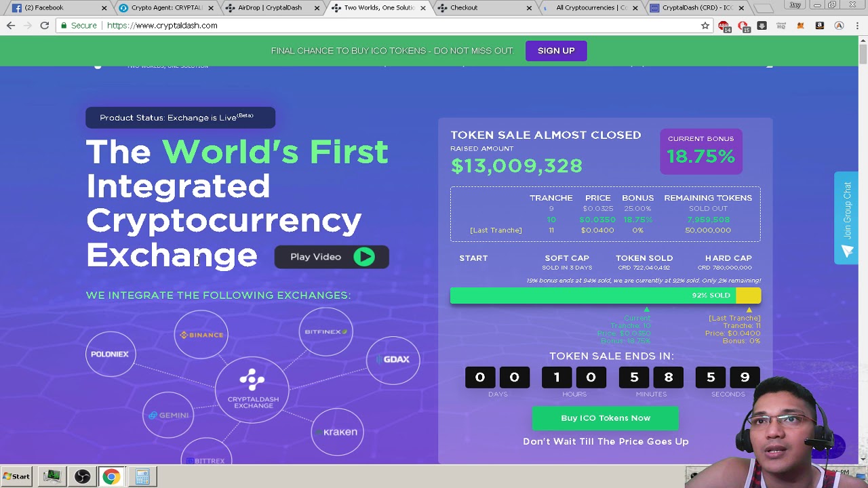Image resolution: width=868 pixels, height=488 pixels.
Task: Open Chrome's three-dot menu
Action: click(x=857, y=26)
